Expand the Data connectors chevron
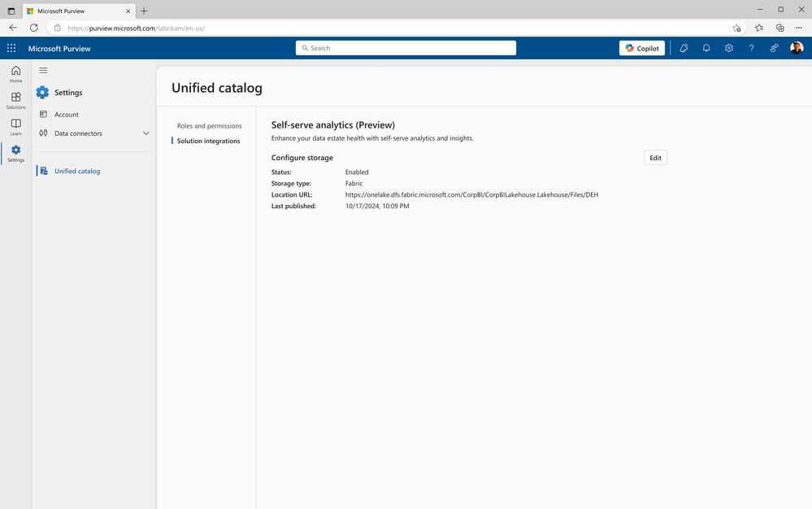The width and height of the screenshot is (812, 509). pos(146,133)
